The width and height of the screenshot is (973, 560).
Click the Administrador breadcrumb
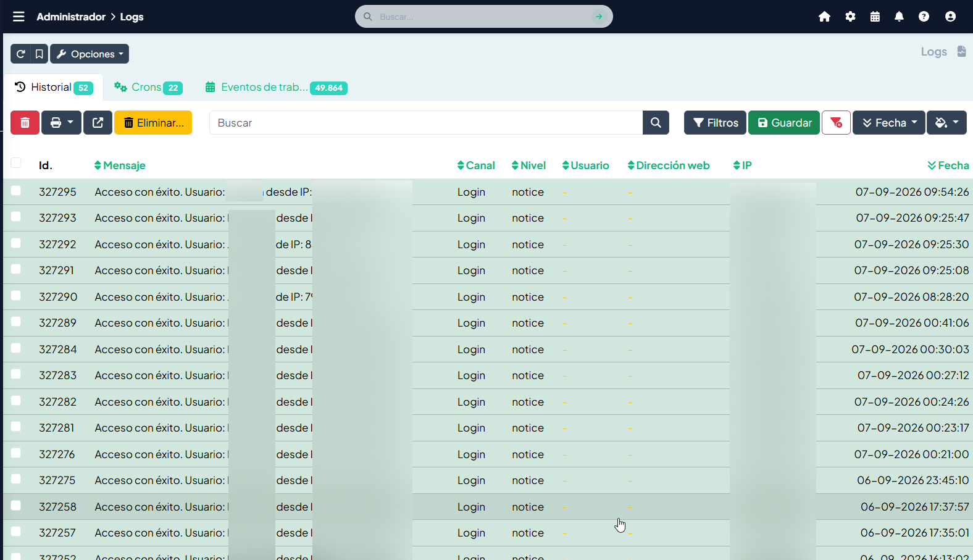(71, 17)
